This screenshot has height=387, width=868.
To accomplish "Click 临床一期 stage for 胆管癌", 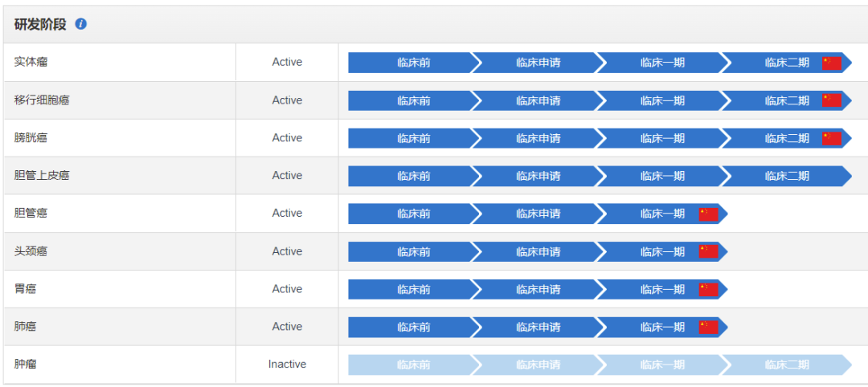I will pyautogui.click(x=662, y=214).
